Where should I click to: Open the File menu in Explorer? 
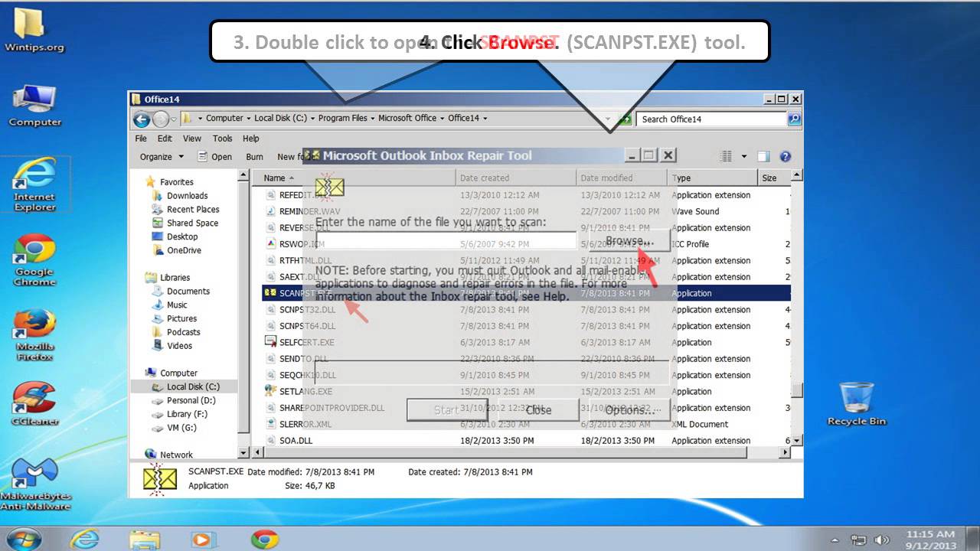141,139
